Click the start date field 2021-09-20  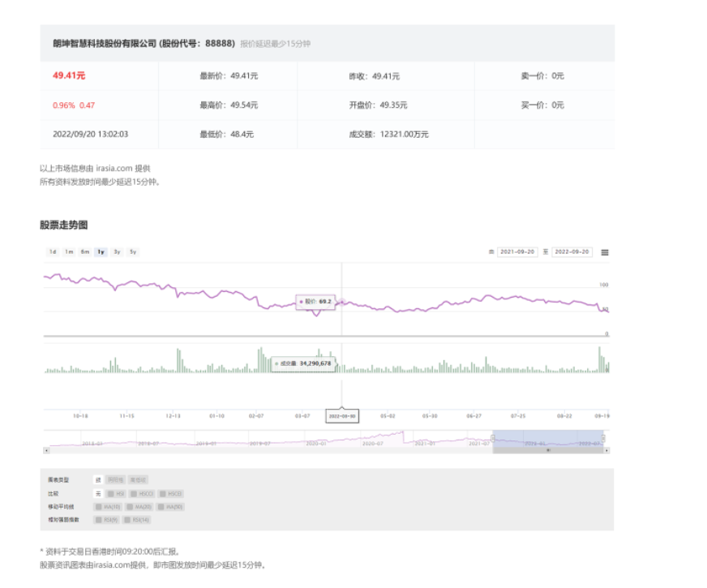pos(516,252)
